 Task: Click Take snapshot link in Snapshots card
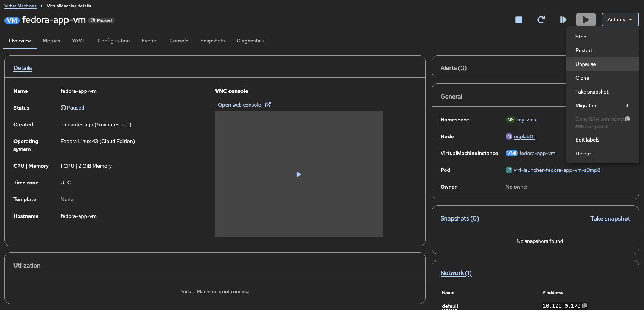tap(610, 219)
